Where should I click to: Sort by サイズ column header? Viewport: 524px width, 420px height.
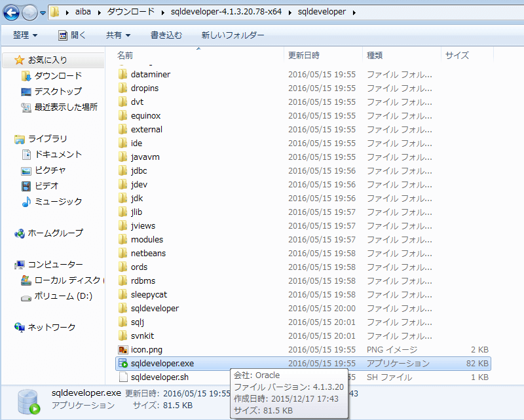coord(457,55)
